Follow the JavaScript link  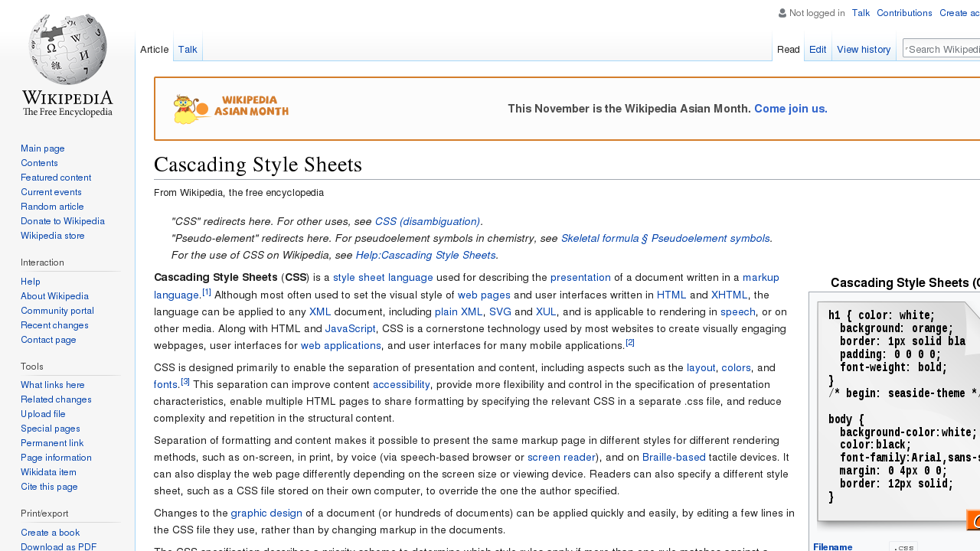(351, 328)
